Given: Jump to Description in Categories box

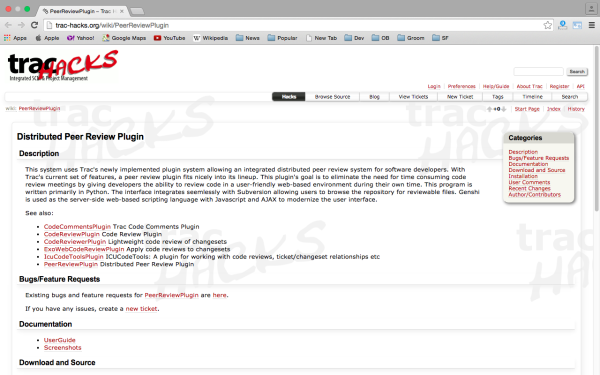Looking at the screenshot, I should [523, 152].
